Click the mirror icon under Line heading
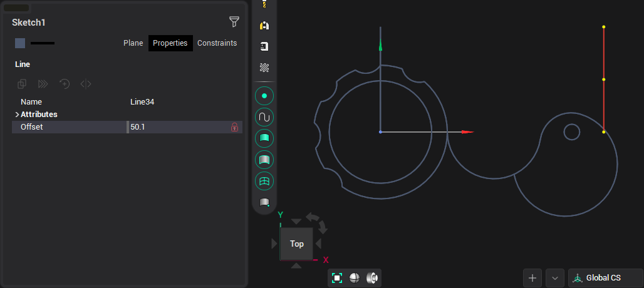Image resolution: width=644 pixels, height=288 pixels. click(86, 84)
